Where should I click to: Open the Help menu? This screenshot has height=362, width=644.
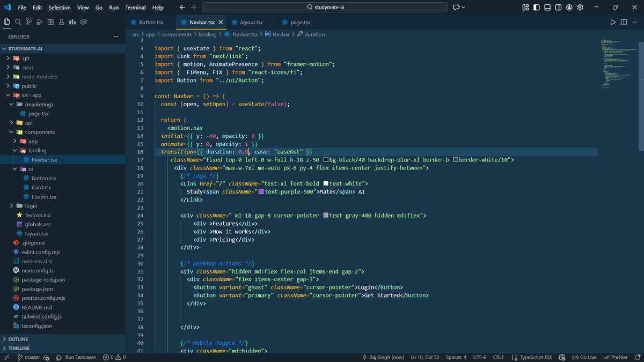coord(158,8)
